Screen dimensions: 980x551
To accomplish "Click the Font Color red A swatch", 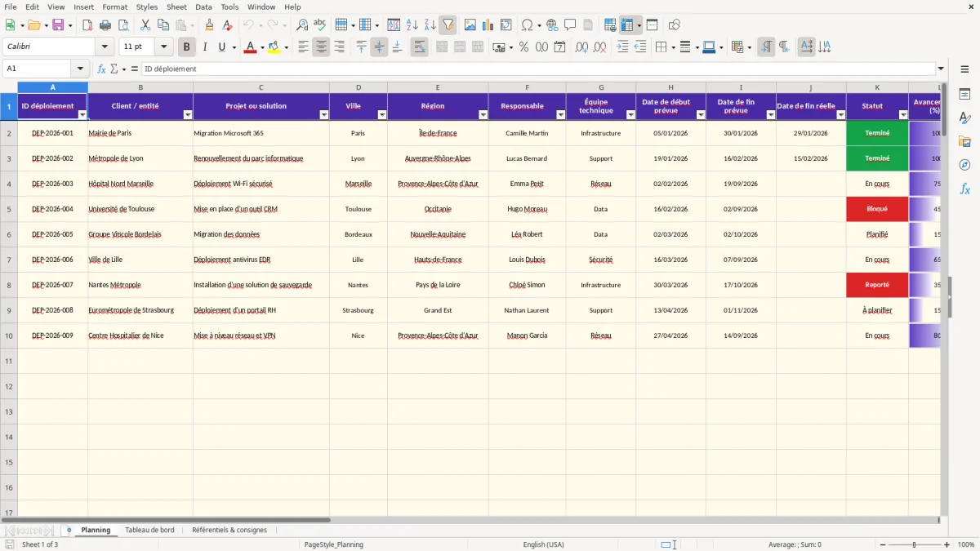I will (250, 47).
